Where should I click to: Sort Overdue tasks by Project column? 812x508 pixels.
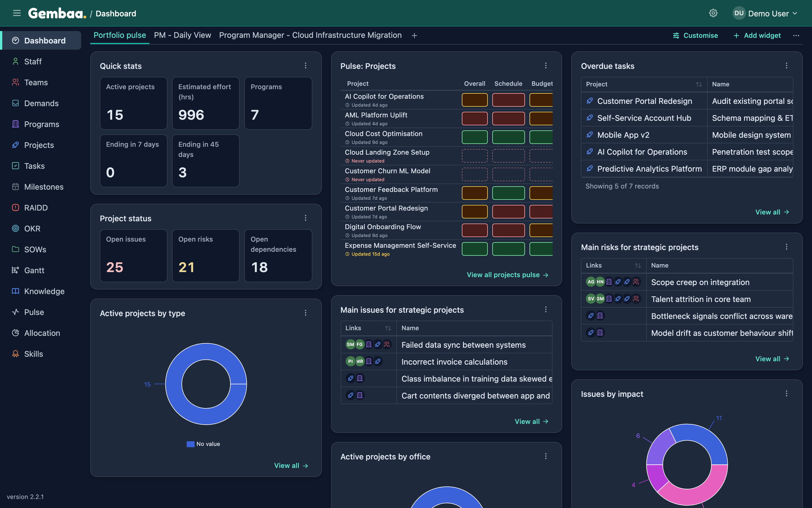699,84
